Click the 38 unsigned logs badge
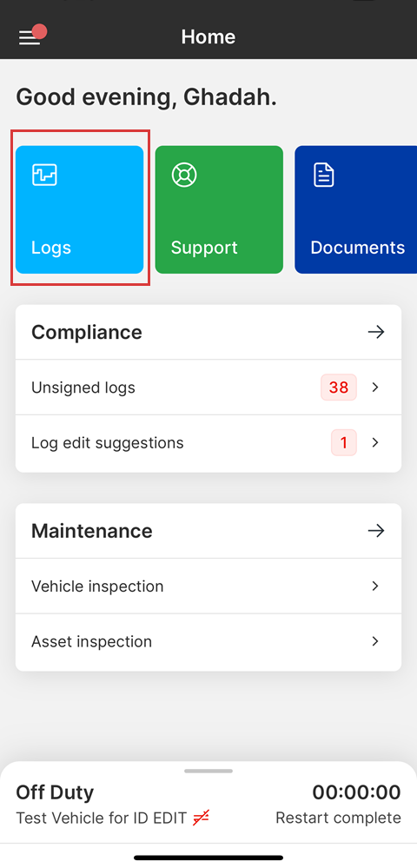 338,388
